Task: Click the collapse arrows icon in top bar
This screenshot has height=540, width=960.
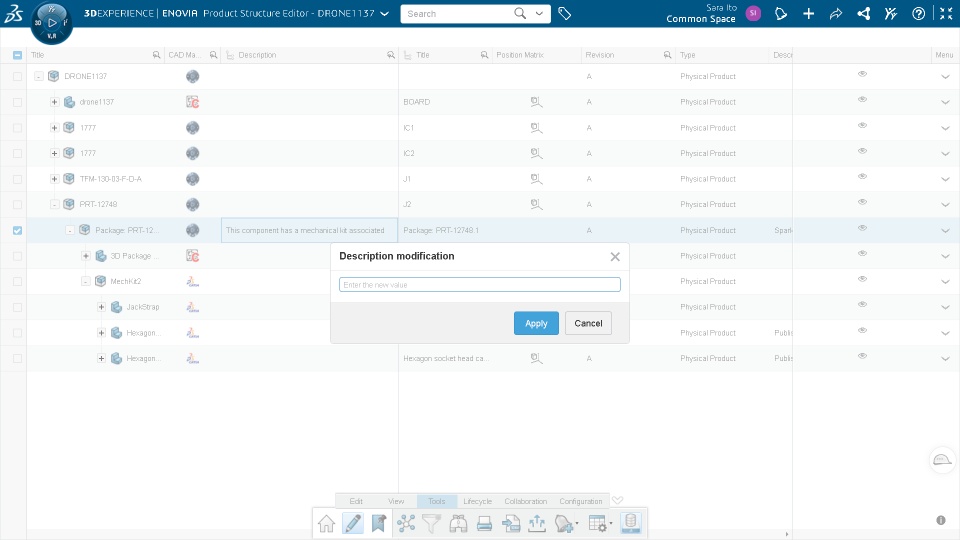Action: tap(946, 13)
